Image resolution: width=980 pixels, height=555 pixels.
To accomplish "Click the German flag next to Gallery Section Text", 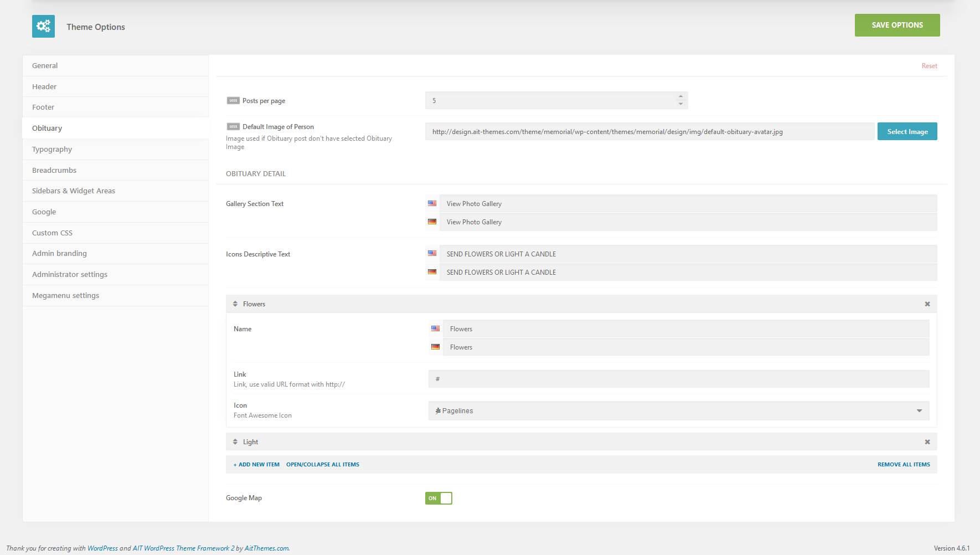I will [432, 222].
